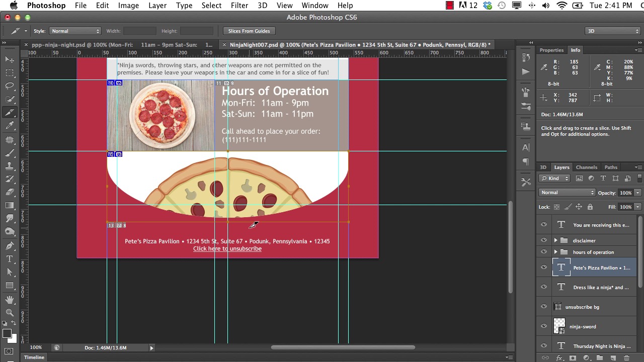
Task: Hide the ninja-sword layer
Action: [x=544, y=326]
